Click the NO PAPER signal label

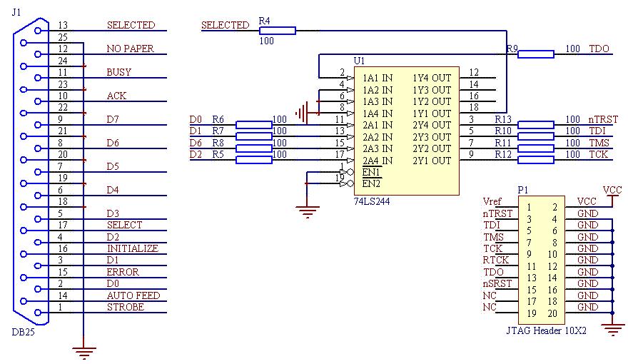tap(130, 49)
